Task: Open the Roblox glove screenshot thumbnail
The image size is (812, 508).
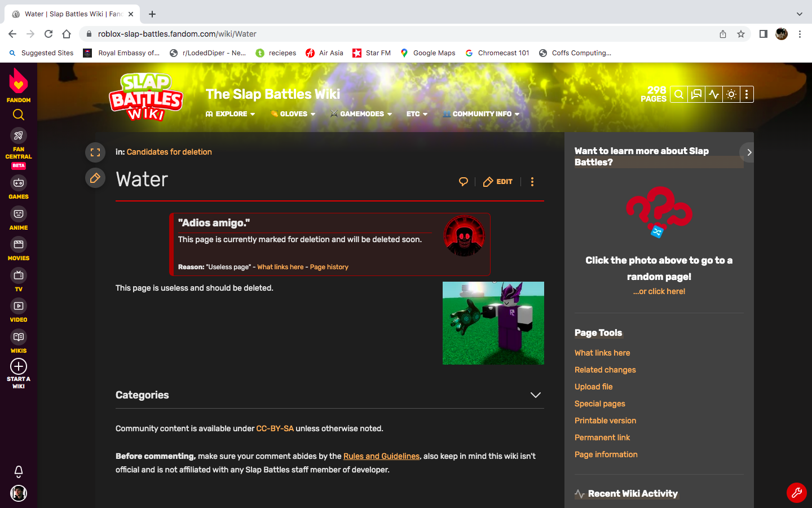Action: click(493, 323)
